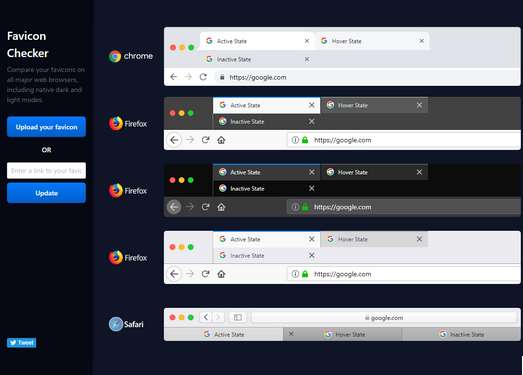Click reload icon in light Firefox
Screen dimensions: 523x375
click(205, 274)
